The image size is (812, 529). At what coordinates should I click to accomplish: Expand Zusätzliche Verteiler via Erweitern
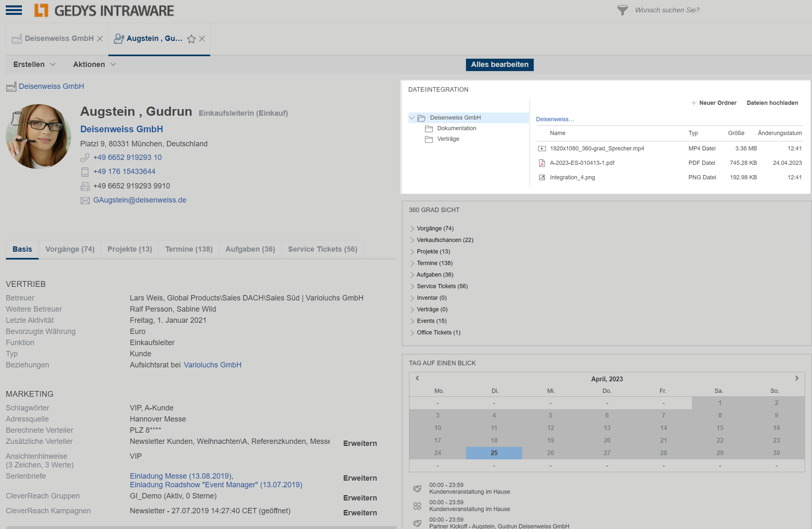(360, 443)
